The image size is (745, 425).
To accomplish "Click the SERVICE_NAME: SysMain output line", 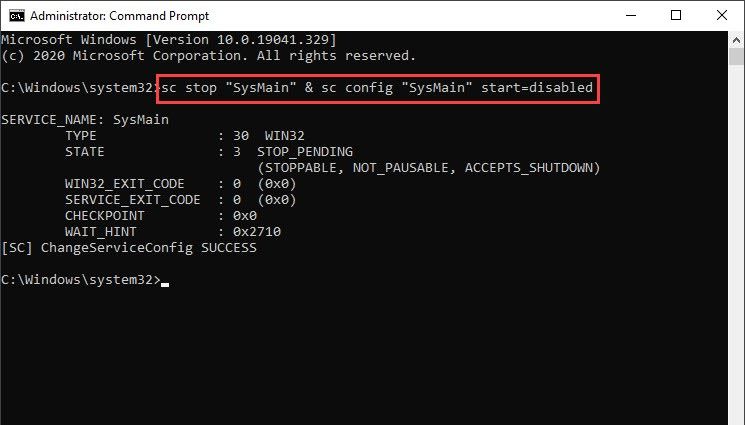I will pyautogui.click(x=85, y=120).
